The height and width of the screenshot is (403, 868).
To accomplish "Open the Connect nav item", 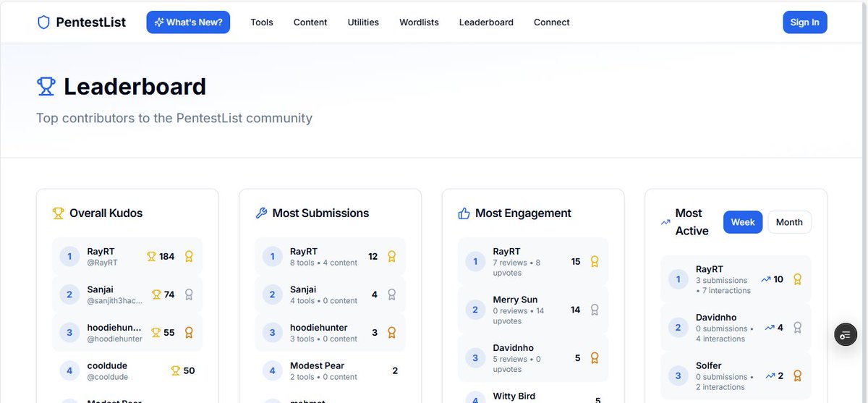I will click(552, 22).
